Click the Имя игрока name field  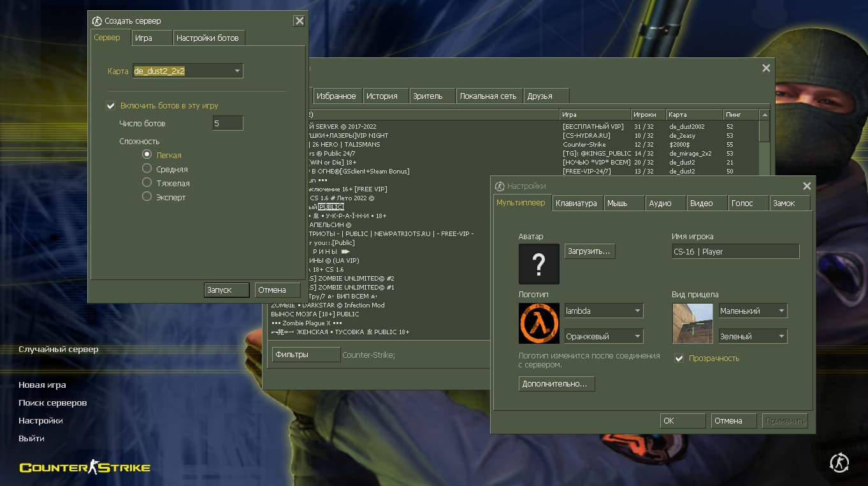coord(735,251)
